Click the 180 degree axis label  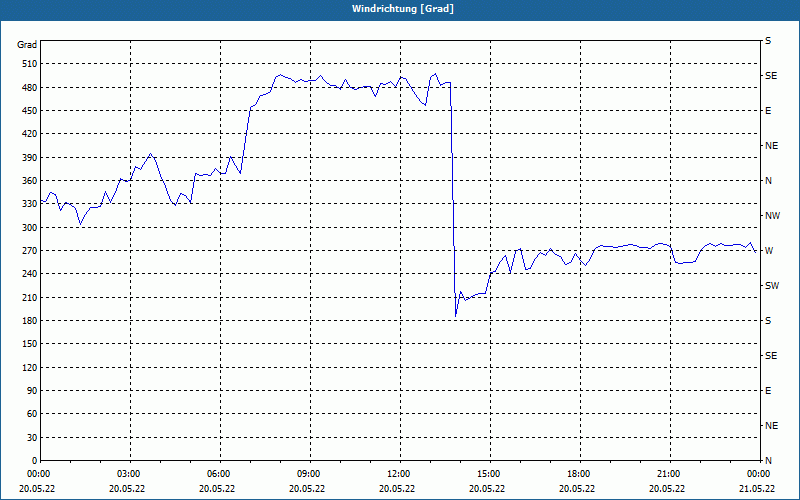[x=30, y=320]
